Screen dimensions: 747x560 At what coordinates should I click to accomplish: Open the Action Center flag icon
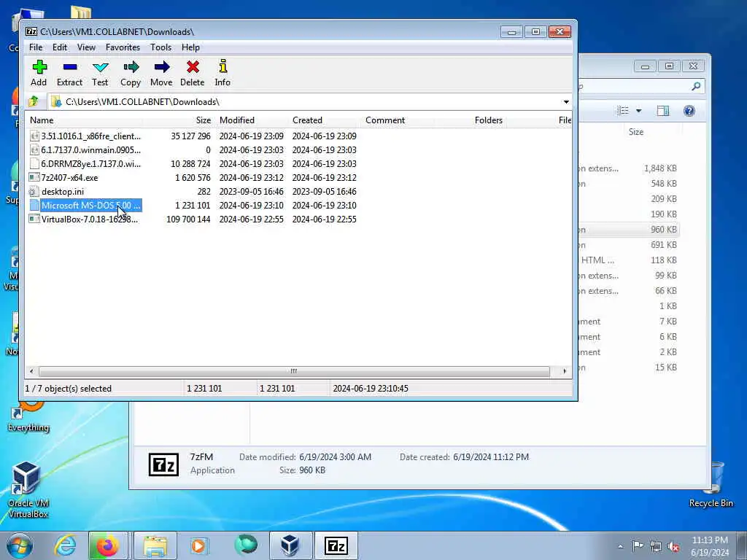638,546
